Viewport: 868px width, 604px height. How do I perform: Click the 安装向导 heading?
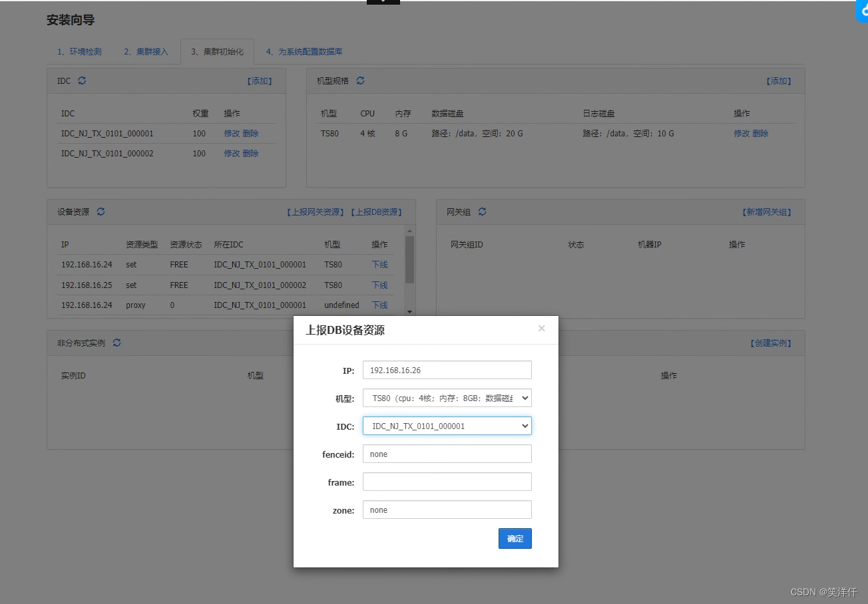click(x=71, y=20)
